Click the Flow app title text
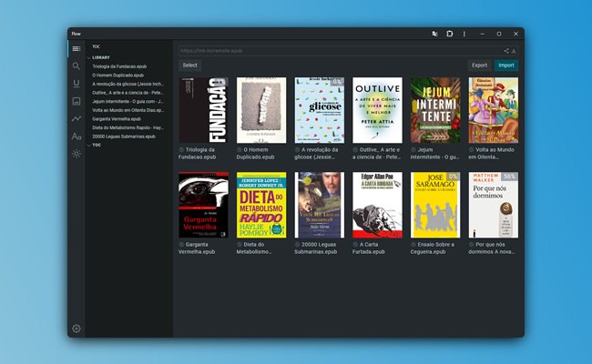The width and height of the screenshot is (592, 364). [77, 34]
